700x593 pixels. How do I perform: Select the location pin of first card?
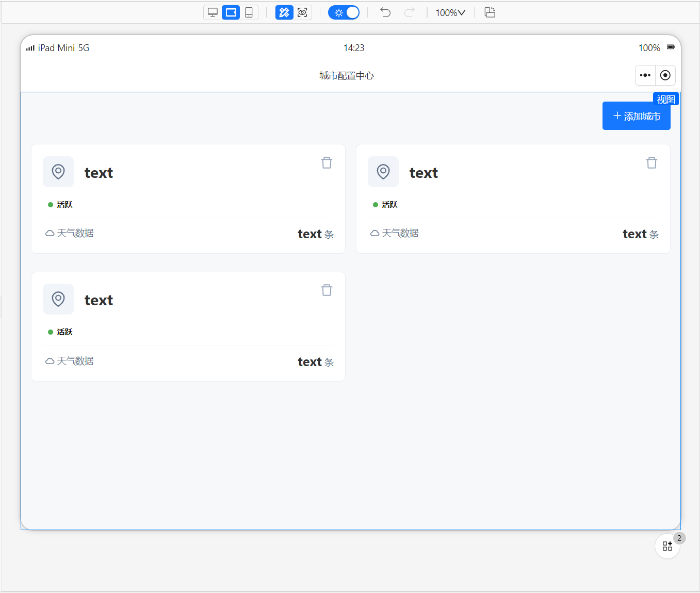(x=58, y=172)
